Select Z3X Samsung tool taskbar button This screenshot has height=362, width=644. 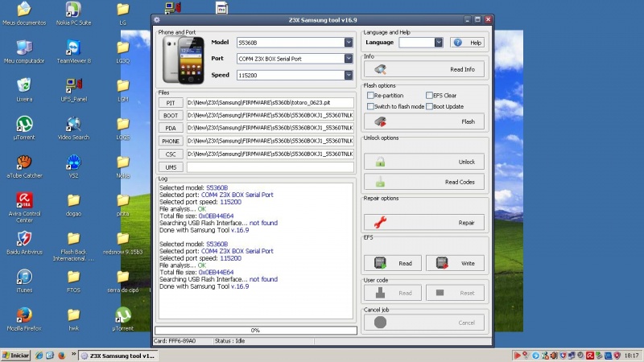click(118, 356)
